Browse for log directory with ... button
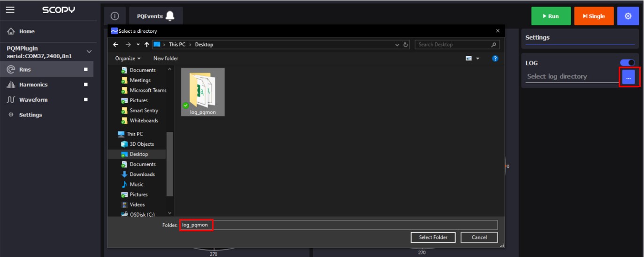 click(x=629, y=77)
